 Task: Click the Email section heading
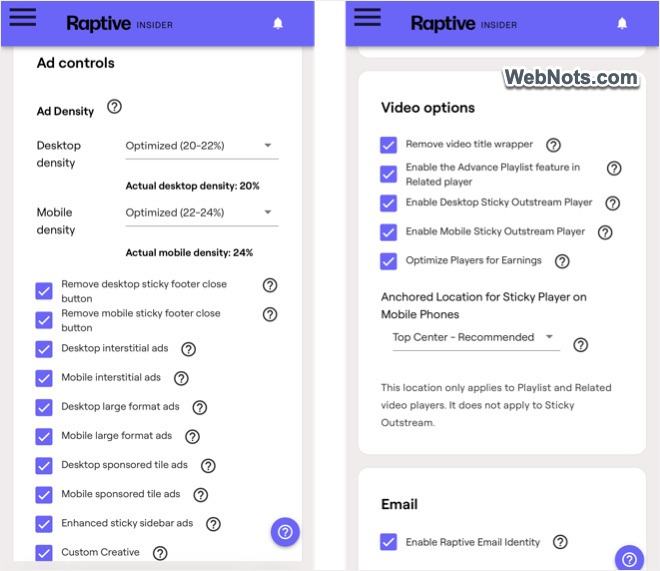(x=399, y=505)
